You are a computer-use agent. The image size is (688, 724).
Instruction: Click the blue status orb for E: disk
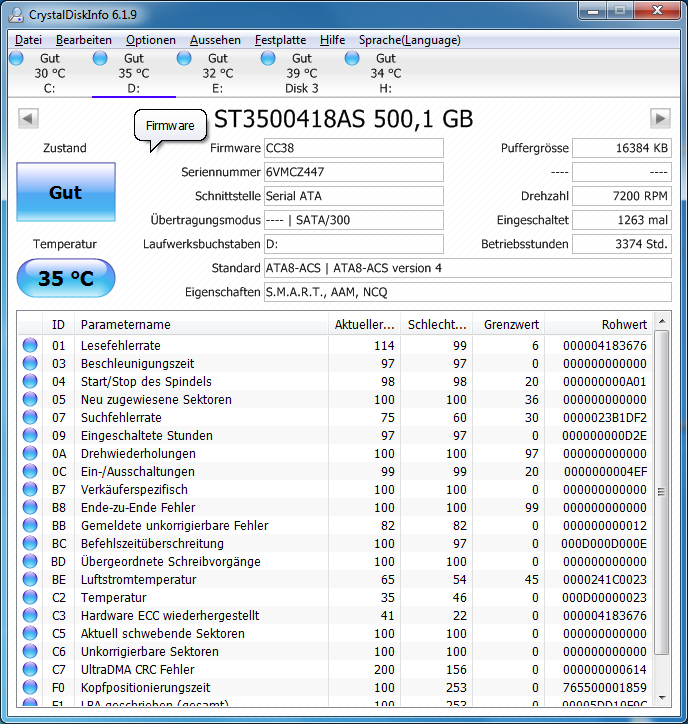(x=184, y=58)
